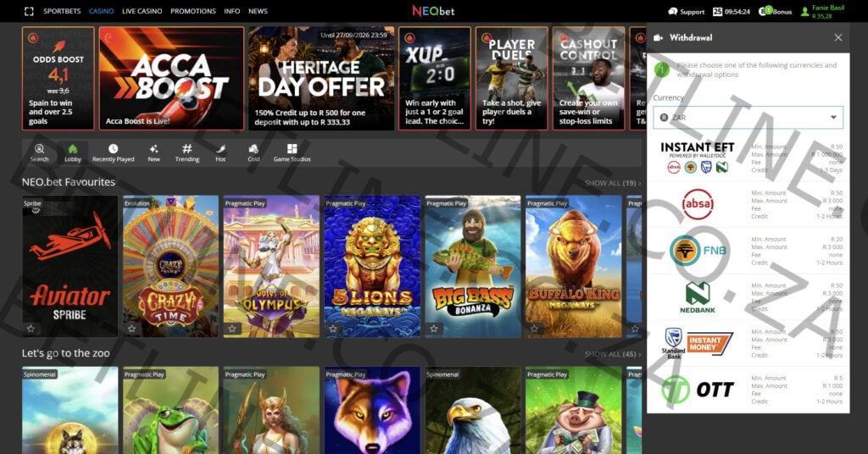Toggle fullscreen icon in top bar
The width and height of the screenshot is (868, 454).
[29, 11]
